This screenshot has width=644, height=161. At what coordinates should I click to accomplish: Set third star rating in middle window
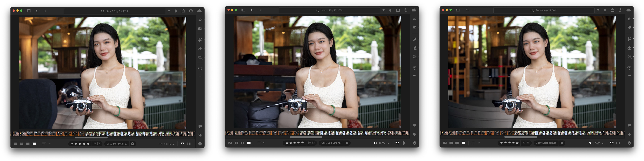(x=295, y=143)
